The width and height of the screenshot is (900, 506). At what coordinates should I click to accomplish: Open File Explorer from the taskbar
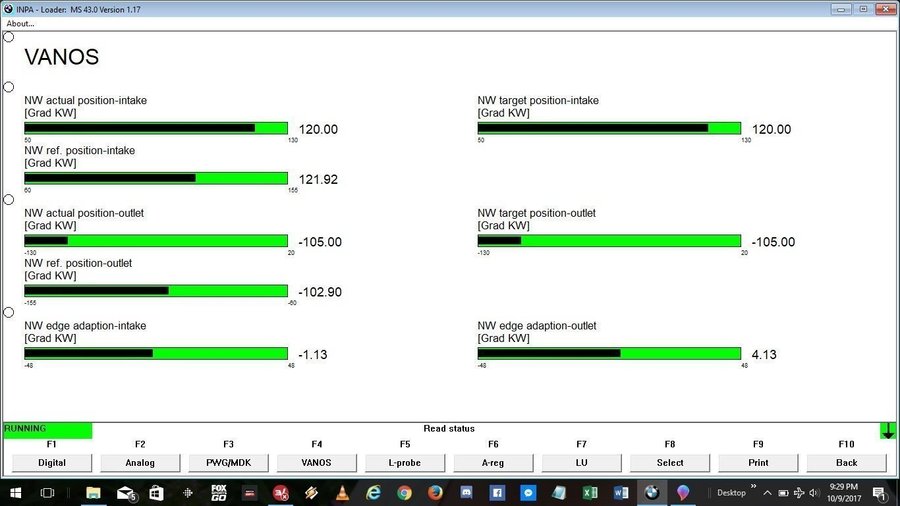pos(93,493)
